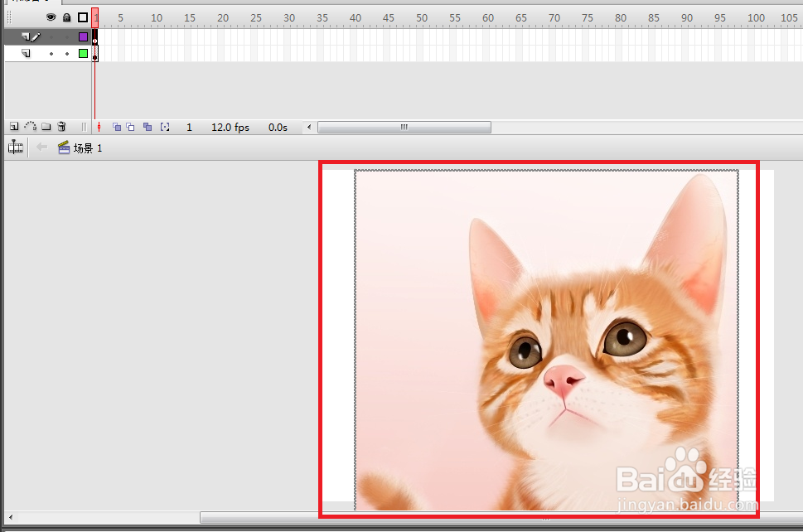803x532 pixels.
Task: Click the back arrow on edit bar
Action: pos(41,148)
